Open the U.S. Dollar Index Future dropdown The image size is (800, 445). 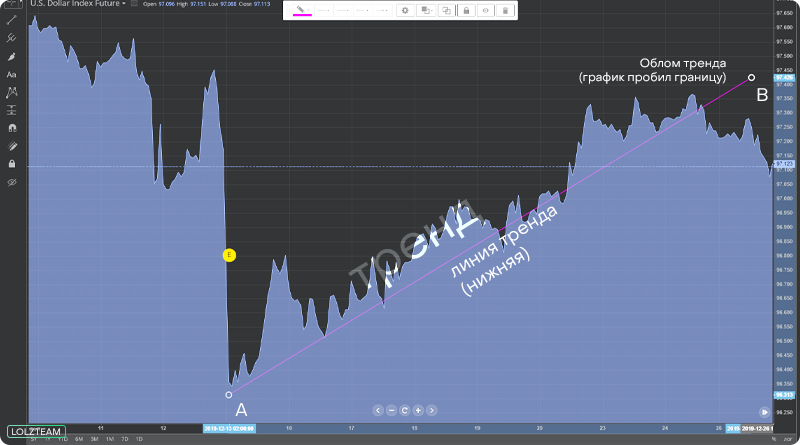pyautogui.click(x=78, y=4)
